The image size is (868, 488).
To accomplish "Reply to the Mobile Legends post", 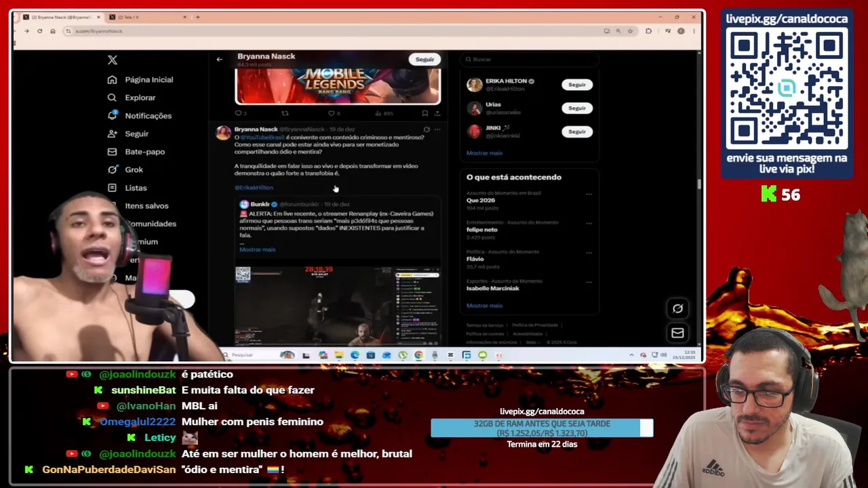I will [x=238, y=113].
